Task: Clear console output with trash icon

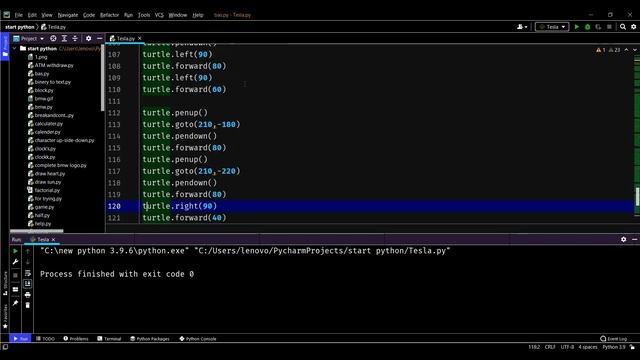Action: 28,305
